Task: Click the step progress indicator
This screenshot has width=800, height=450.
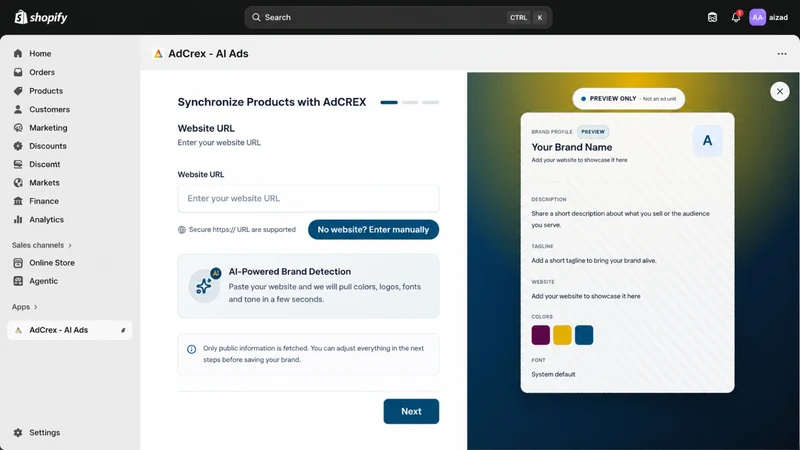Action: coord(410,103)
